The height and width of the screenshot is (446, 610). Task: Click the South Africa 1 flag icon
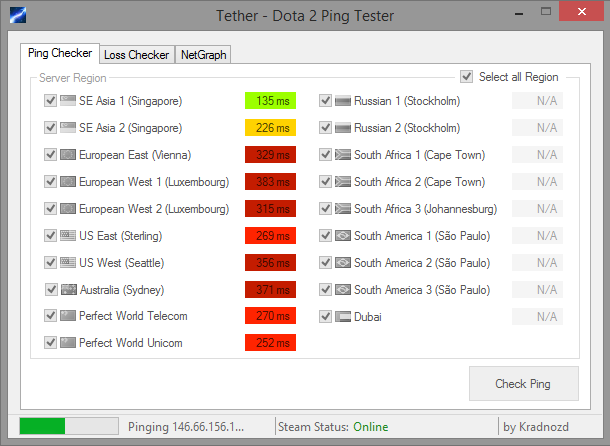[x=343, y=155]
